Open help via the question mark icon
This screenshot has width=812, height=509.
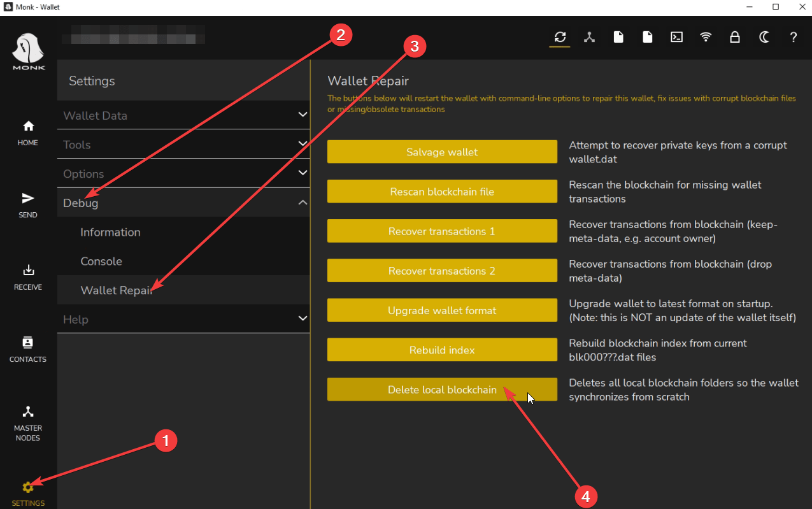[x=794, y=37]
